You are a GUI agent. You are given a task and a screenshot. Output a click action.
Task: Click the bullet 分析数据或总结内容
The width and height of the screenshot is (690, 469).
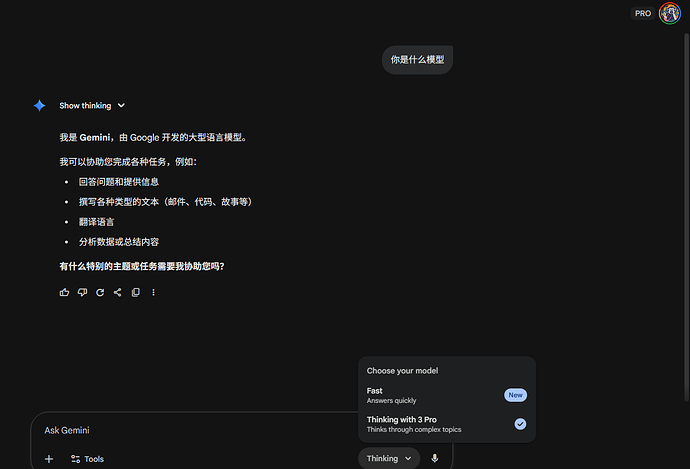pyautogui.click(x=119, y=242)
